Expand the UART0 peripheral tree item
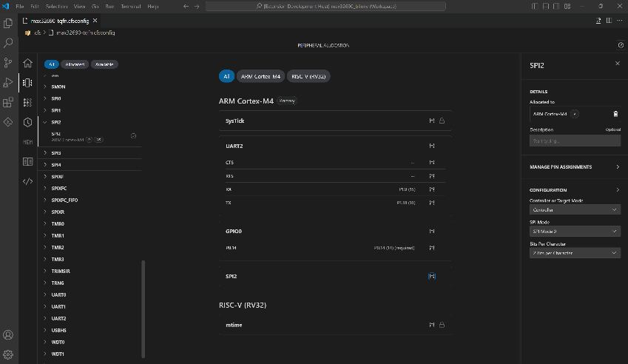The width and height of the screenshot is (628, 364). pos(58,294)
